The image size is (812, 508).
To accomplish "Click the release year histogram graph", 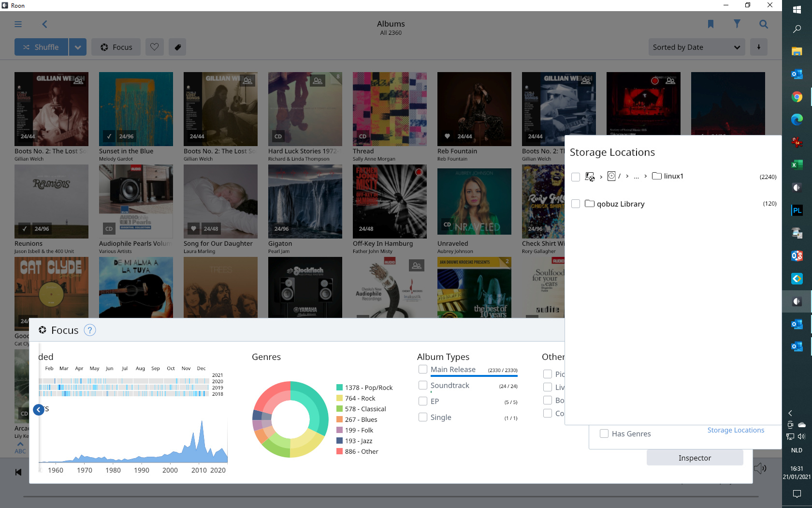I will point(133,441).
